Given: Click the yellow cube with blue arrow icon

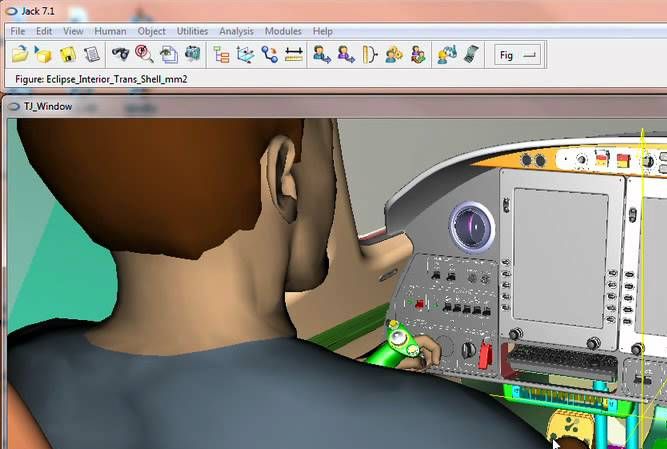Looking at the screenshot, I should tap(43, 54).
